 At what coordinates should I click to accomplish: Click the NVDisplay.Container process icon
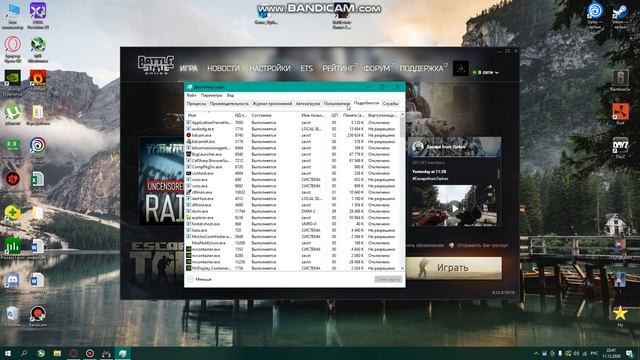point(189,268)
